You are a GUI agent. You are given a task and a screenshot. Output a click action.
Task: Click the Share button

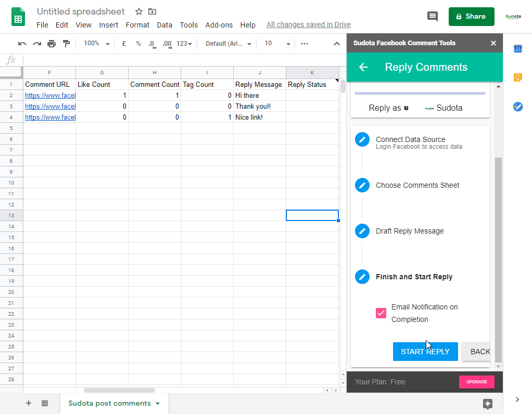[471, 17]
